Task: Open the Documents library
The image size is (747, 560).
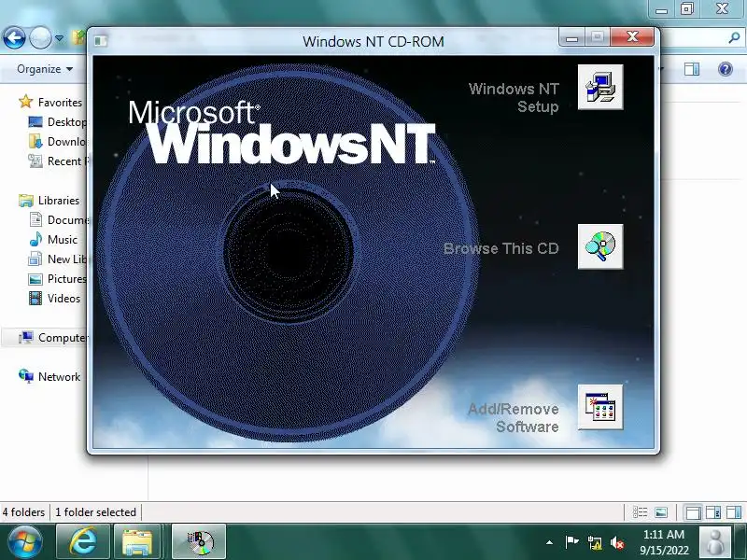Action: (x=58, y=219)
